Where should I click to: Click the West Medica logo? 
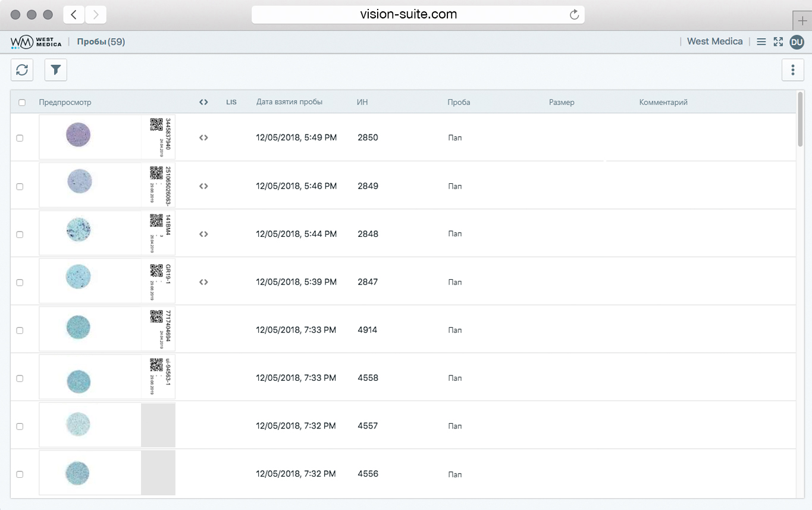[36, 42]
